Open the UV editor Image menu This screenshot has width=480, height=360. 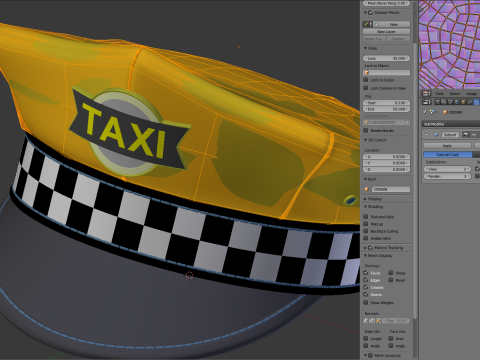[471, 94]
